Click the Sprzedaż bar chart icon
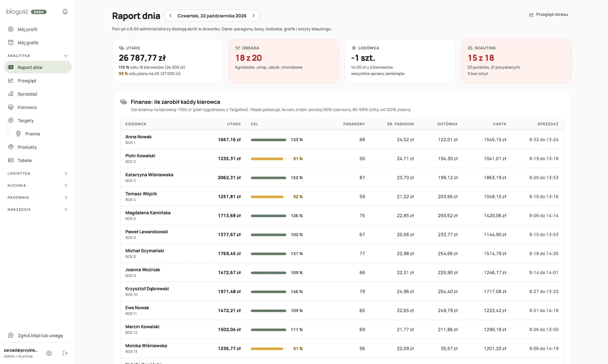This screenshot has width=608, height=364. pyautogui.click(x=11, y=94)
